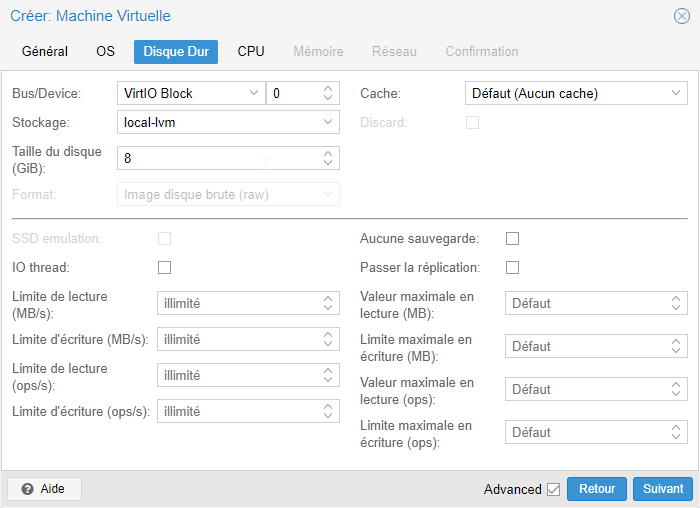This screenshot has width=700, height=508.
Task: Increase disk size with the up spinner arrow
Action: pyautogui.click(x=328, y=153)
